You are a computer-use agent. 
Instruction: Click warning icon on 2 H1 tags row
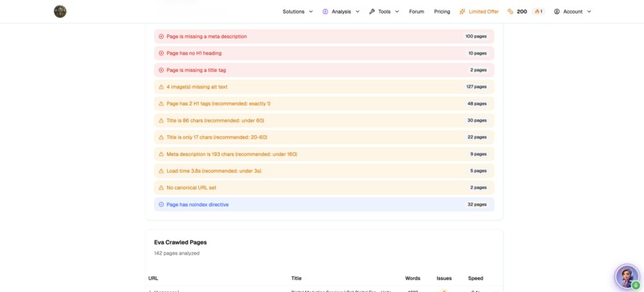pos(161,104)
